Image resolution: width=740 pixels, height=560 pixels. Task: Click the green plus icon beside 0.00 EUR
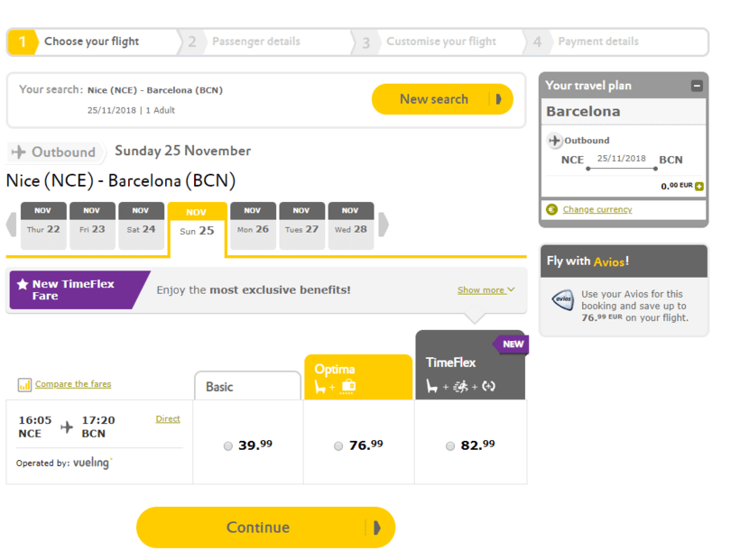point(699,187)
